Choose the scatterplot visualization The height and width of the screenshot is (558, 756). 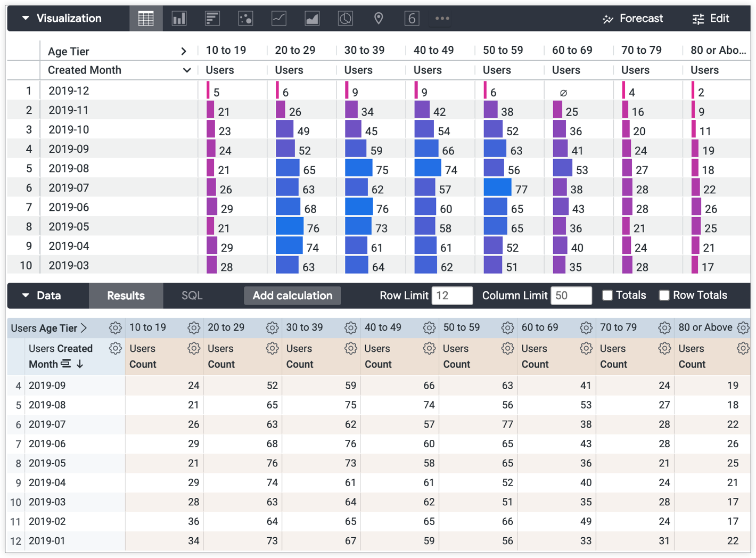pyautogui.click(x=245, y=18)
